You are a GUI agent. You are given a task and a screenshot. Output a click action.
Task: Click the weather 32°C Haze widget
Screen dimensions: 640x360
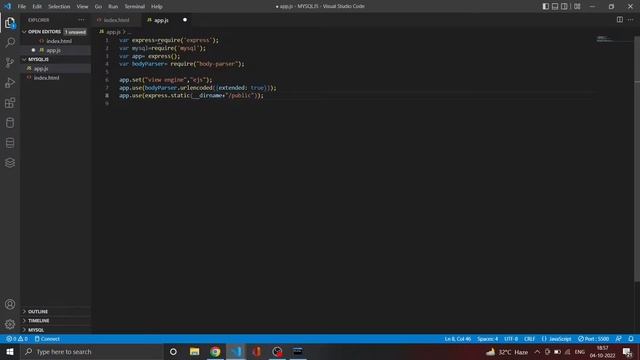[x=507, y=351]
